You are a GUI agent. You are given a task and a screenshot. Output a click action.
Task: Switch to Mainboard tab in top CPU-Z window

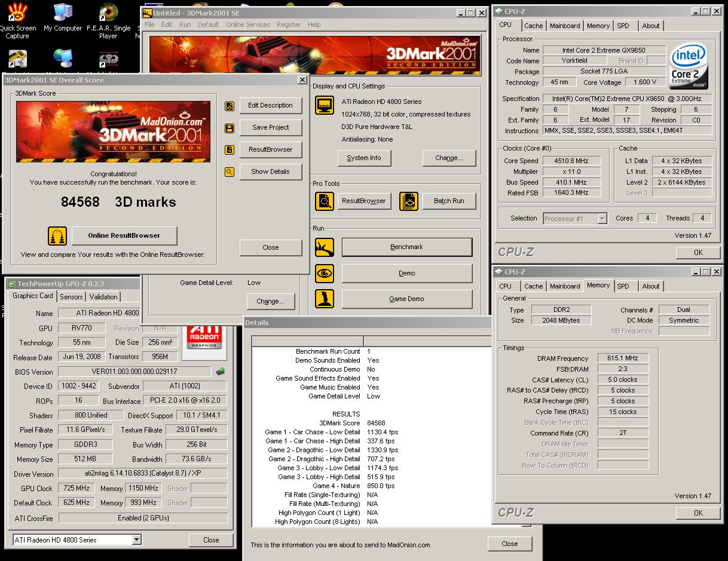565,26
